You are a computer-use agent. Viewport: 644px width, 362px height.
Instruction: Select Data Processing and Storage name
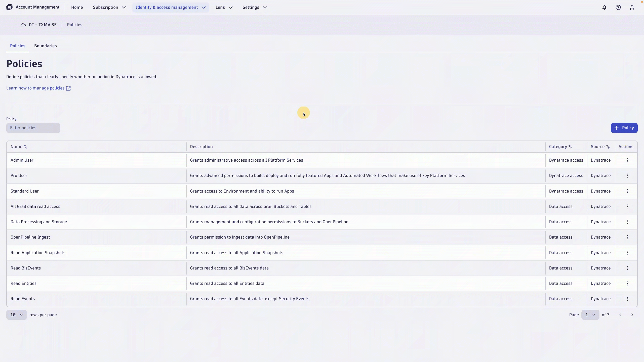[x=39, y=222]
